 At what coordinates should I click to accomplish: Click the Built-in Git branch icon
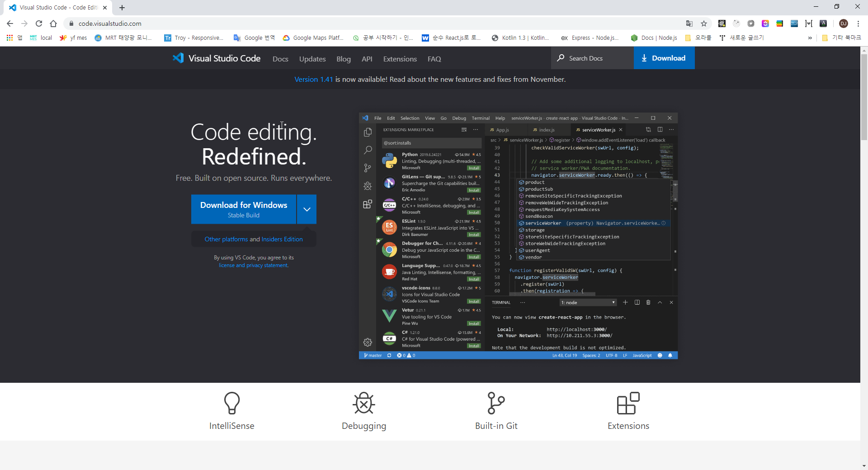tap(496, 403)
